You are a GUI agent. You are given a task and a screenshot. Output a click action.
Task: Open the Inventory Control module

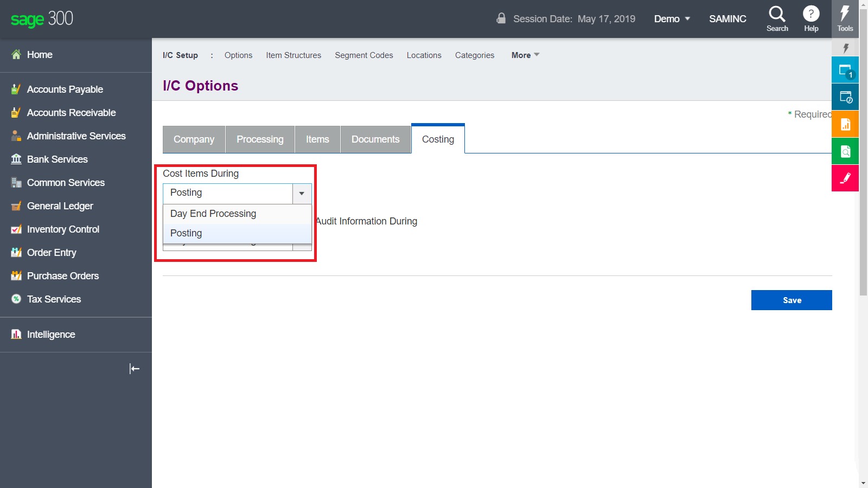(x=63, y=229)
